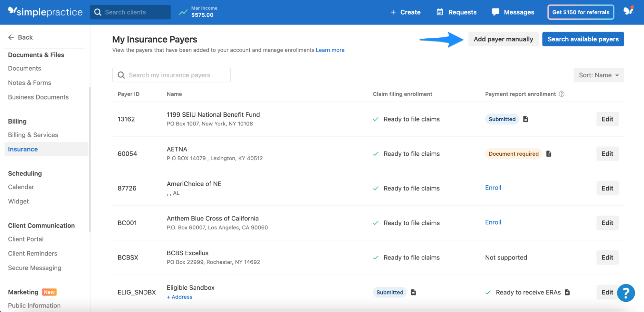Go to Client Portal settings

pyautogui.click(x=25, y=239)
